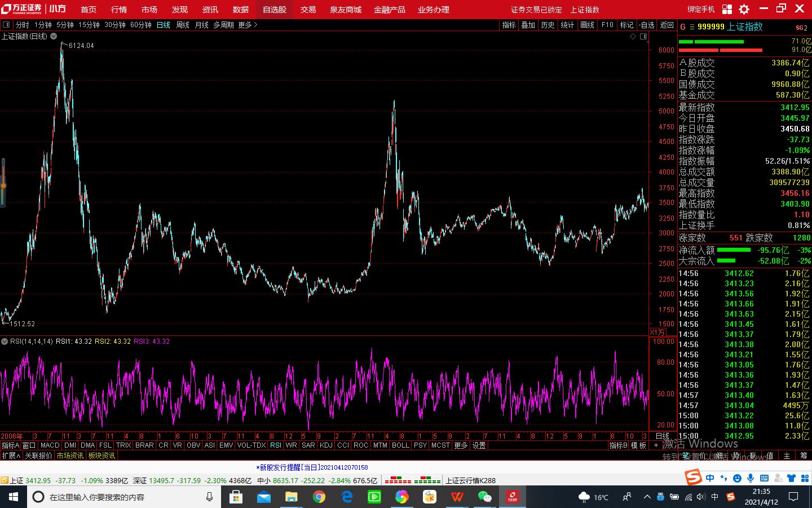Add a panel with the + button

656,445
